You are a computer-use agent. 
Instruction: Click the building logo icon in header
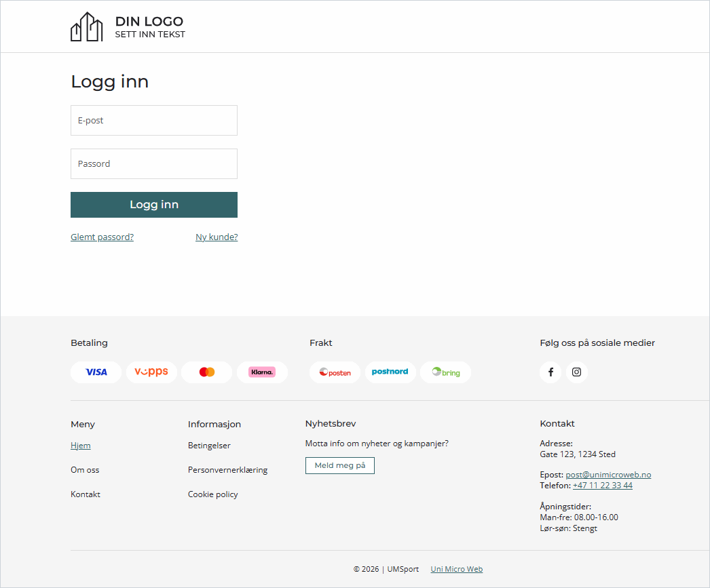86,27
